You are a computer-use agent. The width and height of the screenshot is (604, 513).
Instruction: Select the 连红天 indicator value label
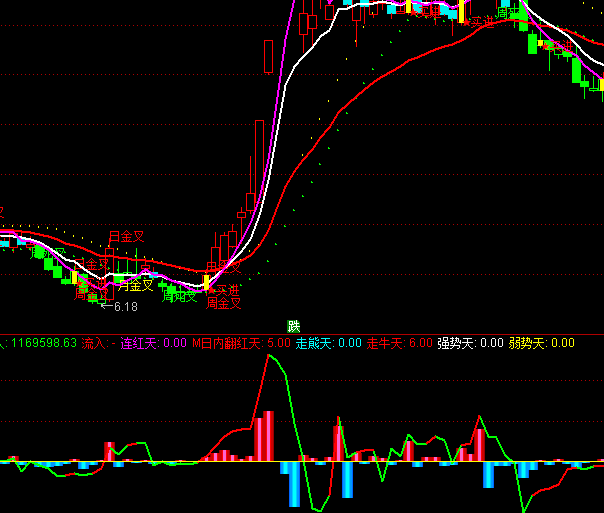coord(153,343)
